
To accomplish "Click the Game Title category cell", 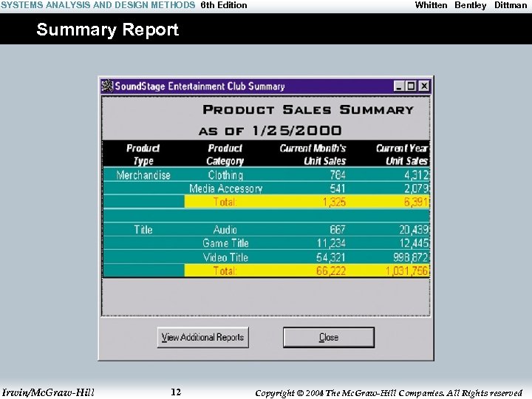I will (225, 243).
